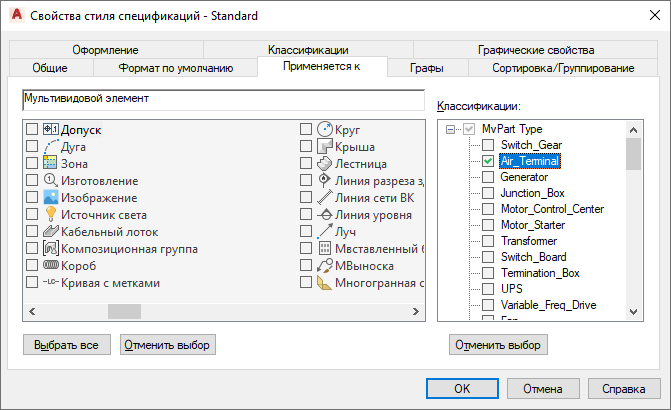Screen dimensions: 671x410
Task: Click the Лестница stair icon
Action: 324,163
